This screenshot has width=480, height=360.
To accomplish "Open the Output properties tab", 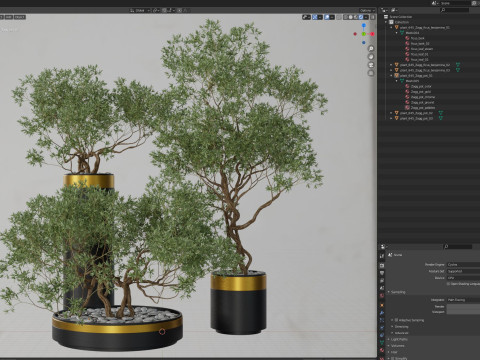I will (x=382, y=273).
